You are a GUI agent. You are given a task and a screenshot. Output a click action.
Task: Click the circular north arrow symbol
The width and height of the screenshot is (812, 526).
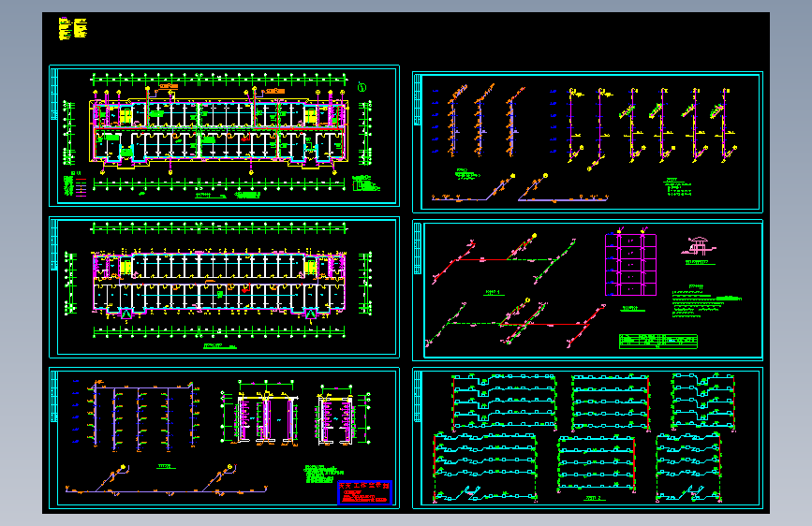pyautogui.click(x=362, y=87)
